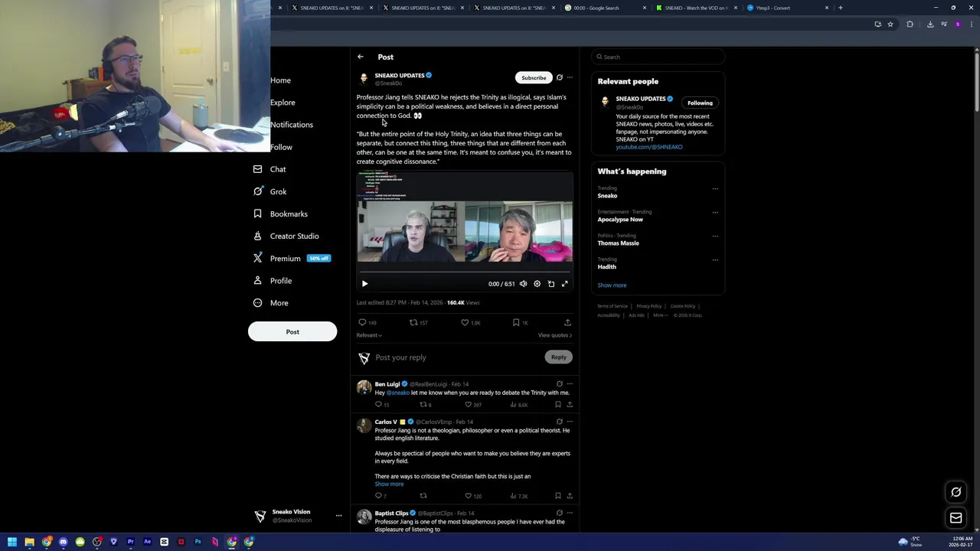980x551 pixels.
Task: Play the embedded video
Action: point(364,284)
